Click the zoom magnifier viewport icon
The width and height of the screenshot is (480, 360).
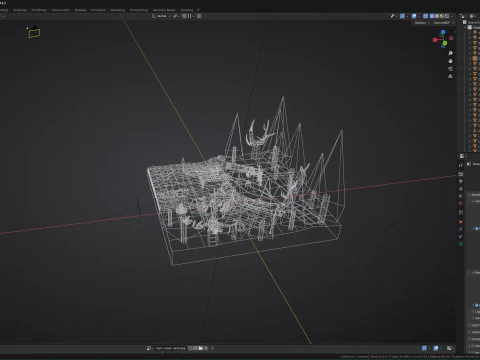tap(451, 53)
